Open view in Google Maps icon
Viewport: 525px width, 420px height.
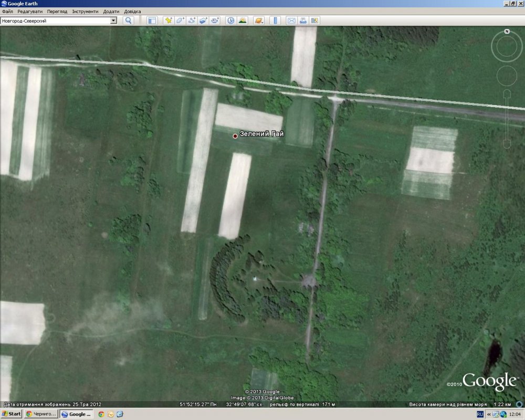tap(314, 20)
